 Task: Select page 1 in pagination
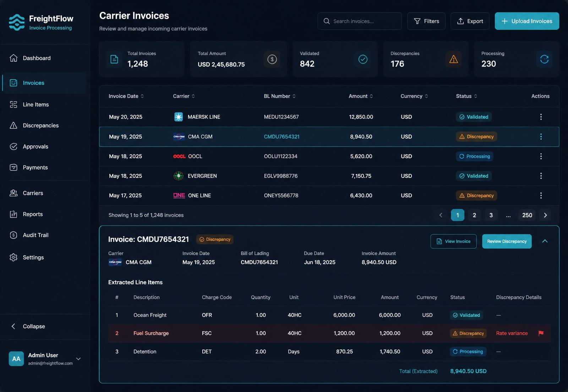point(458,215)
